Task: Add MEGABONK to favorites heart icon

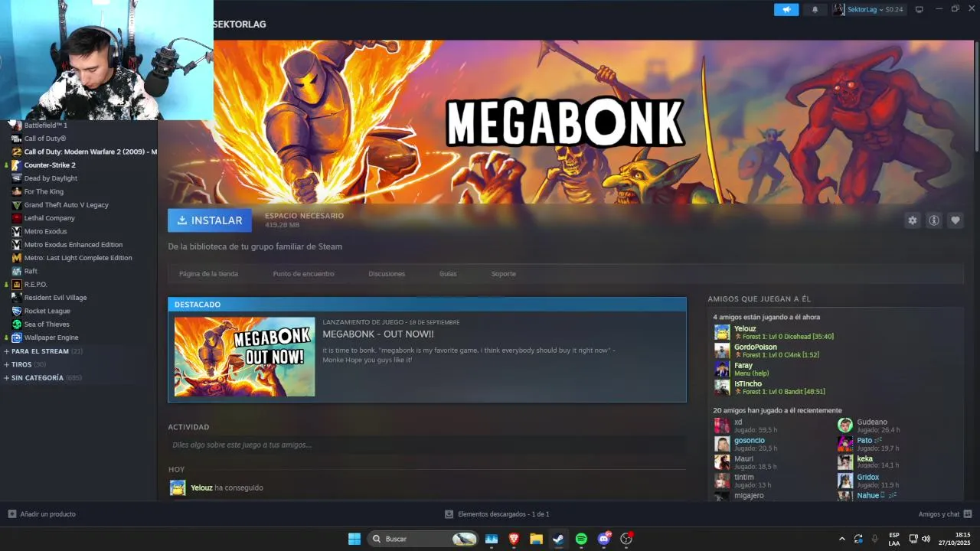Action: 955,220
